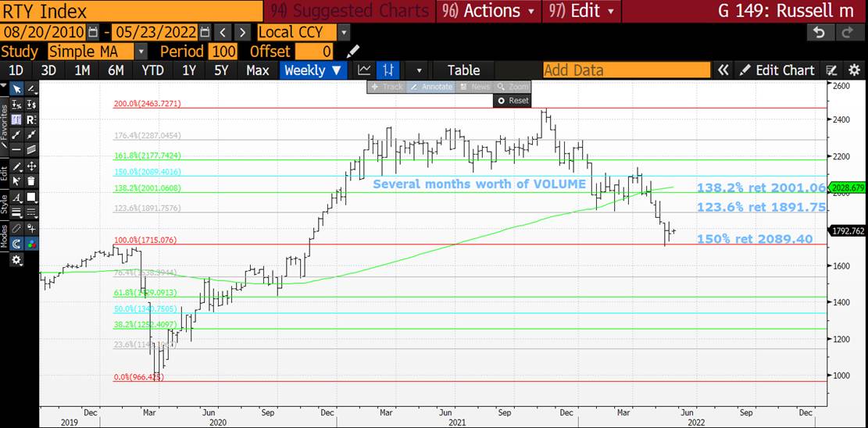Viewport: 868px width, 428px height.
Task: Select the dollar change measure tool
Action: coord(31,104)
